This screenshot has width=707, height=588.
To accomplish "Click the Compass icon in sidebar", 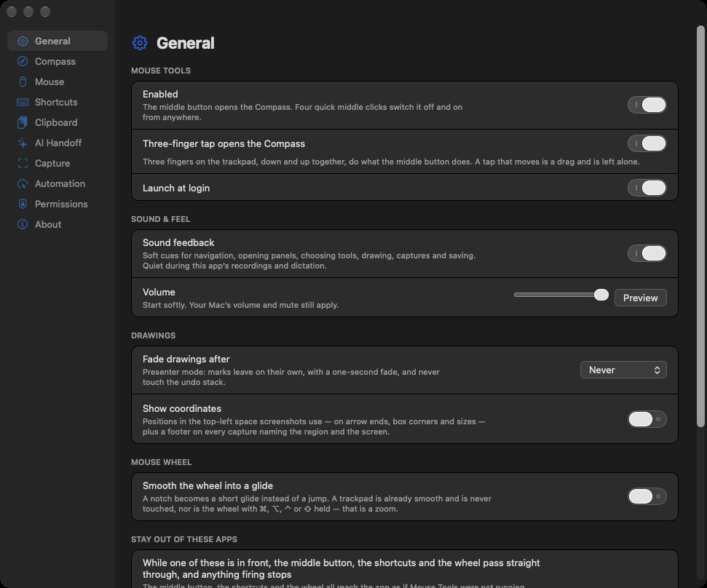I will point(23,61).
